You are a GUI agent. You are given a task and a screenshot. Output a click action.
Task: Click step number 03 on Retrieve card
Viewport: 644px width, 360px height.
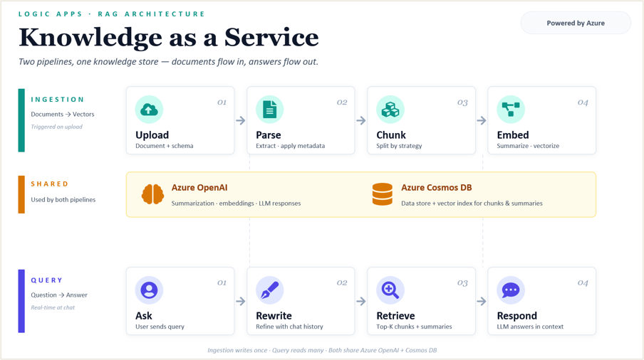462,283
